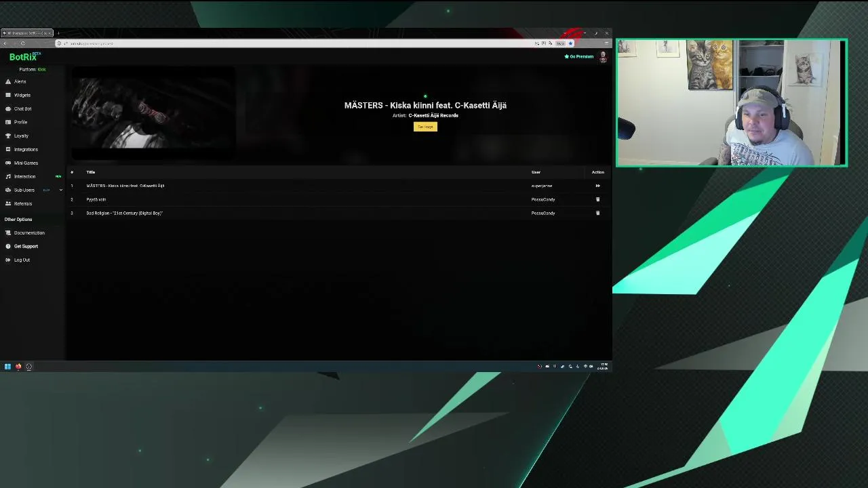Select the BotRix browser tab

coord(27,33)
